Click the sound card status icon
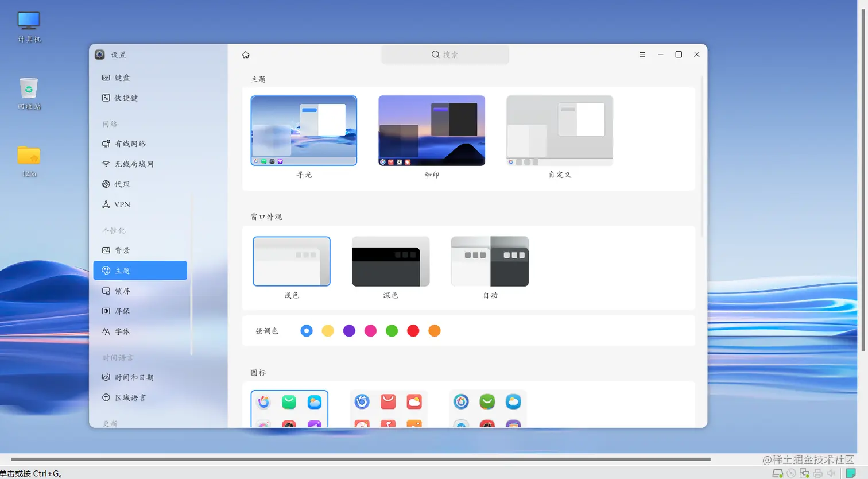 coord(831,473)
